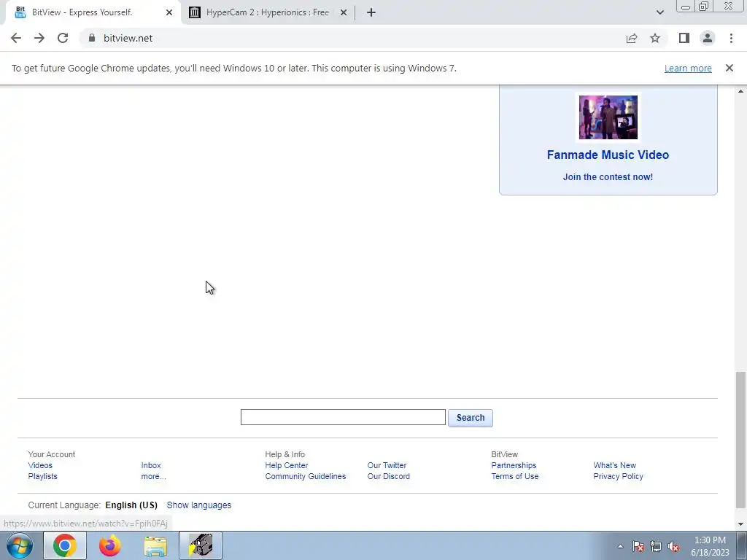Open the Inbox link

150,465
